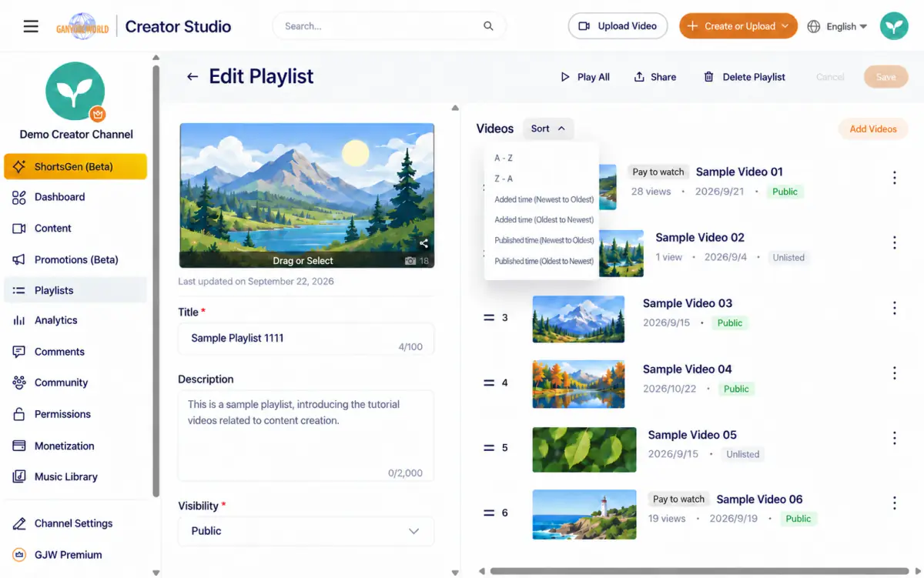This screenshot has width=924, height=578.
Task: Click the reorder handle for video 4
Action: (x=488, y=383)
